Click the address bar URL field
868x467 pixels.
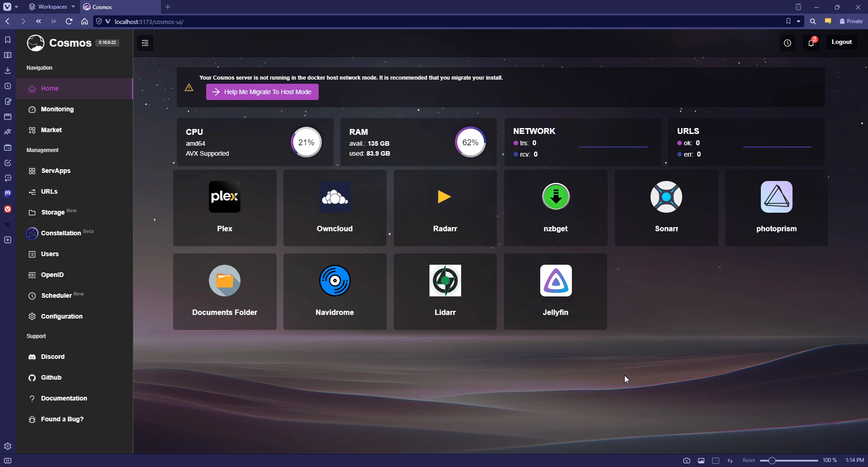[448, 21]
